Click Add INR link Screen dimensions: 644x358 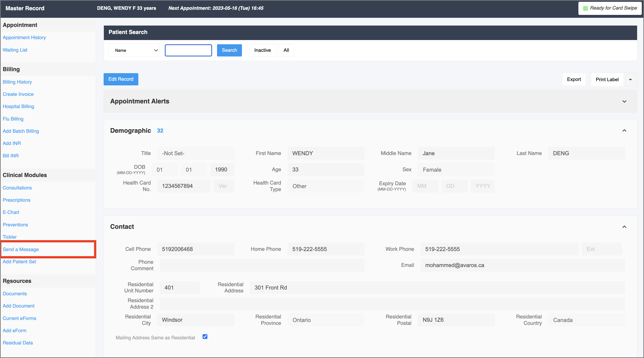(x=12, y=143)
